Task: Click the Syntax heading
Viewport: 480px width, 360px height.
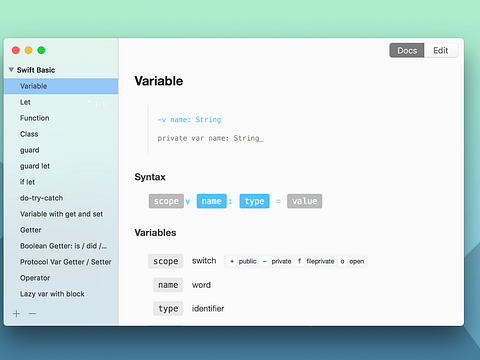Action: pyautogui.click(x=150, y=177)
